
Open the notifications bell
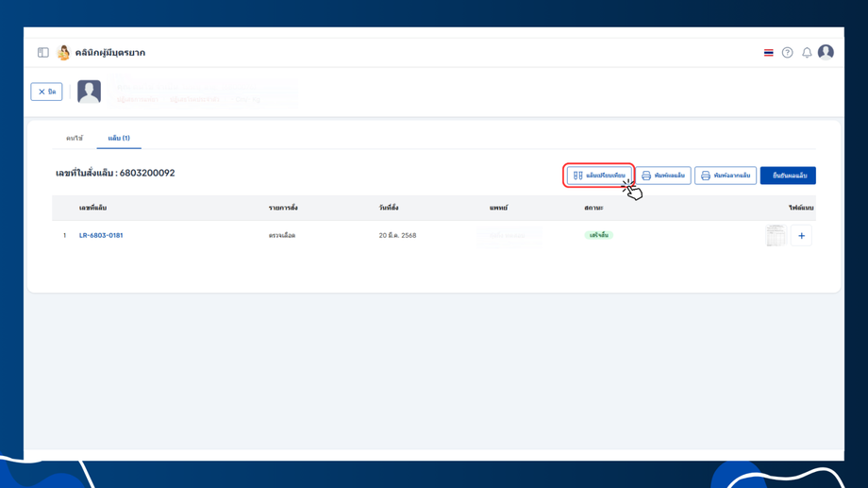(807, 53)
